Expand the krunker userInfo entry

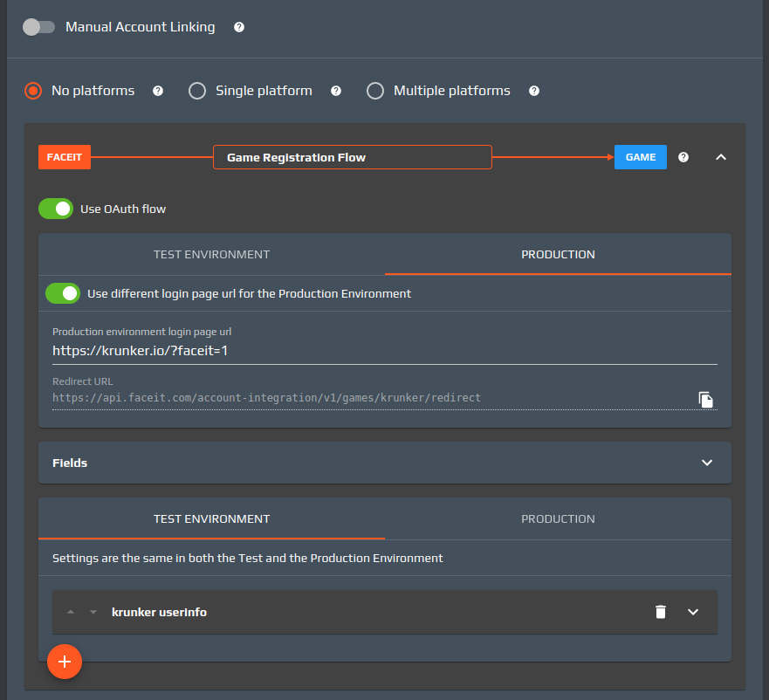tap(693, 612)
